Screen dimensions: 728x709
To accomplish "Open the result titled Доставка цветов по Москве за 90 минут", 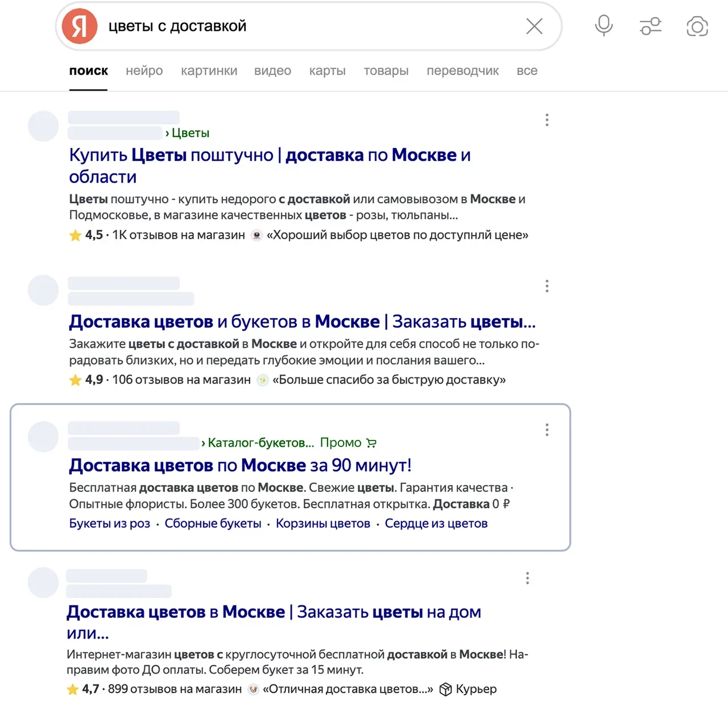I will tap(240, 465).
